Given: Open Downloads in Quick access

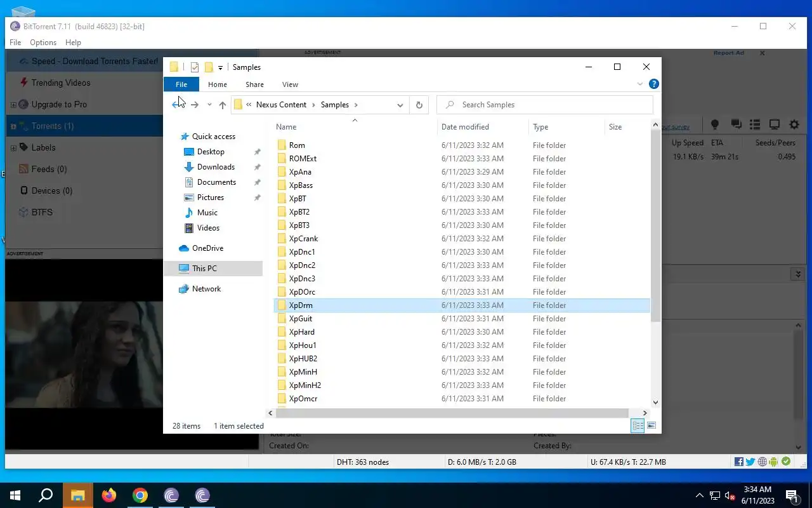Looking at the screenshot, I should (x=216, y=167).
